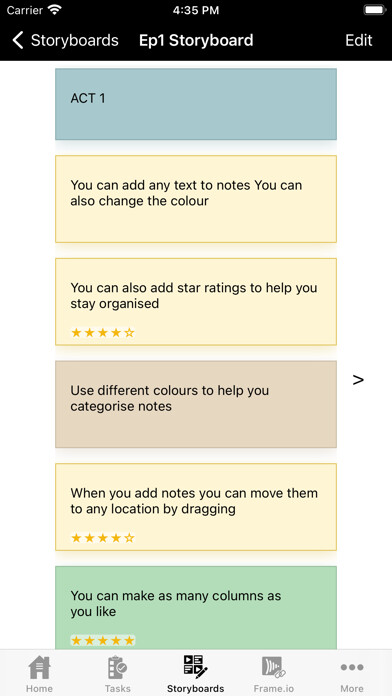Tap the Ep1 Storyboard title
Screen dimensions: 392x696
[x=196, y=40]
